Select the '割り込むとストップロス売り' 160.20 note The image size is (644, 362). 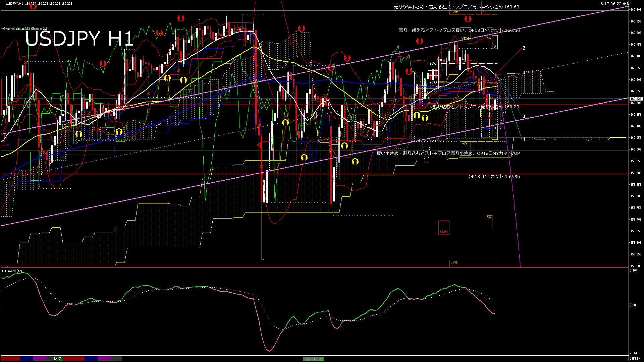click(x=476, y=107)
